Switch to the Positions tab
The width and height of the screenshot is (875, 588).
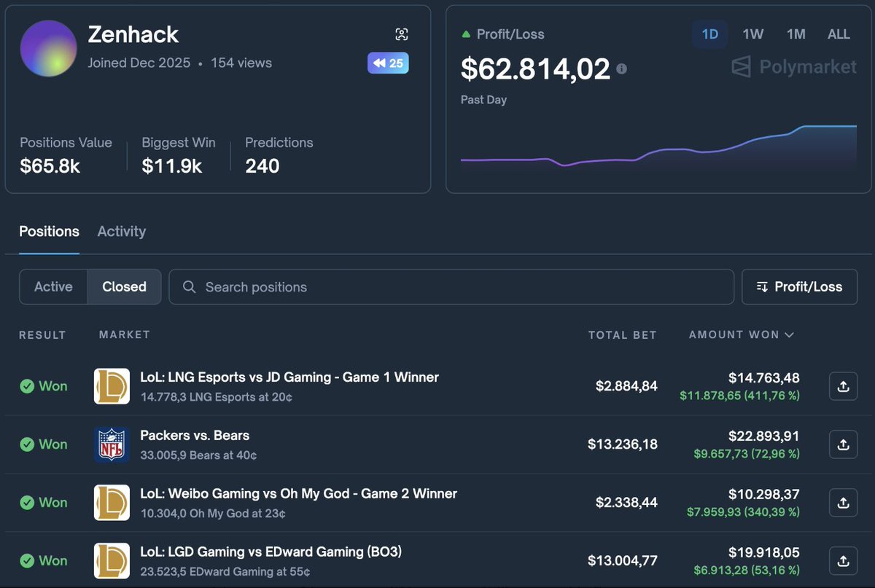coord(49,231)
